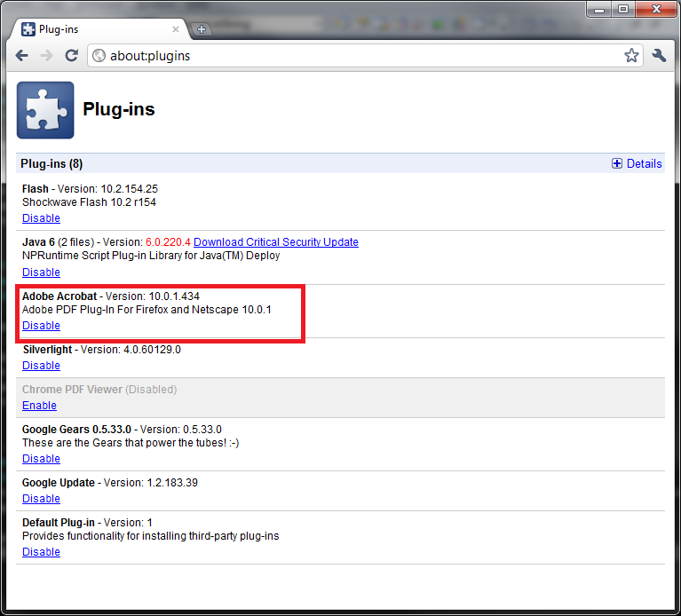
Task: Click the about:plugins address bar
Action: point(355,56)
